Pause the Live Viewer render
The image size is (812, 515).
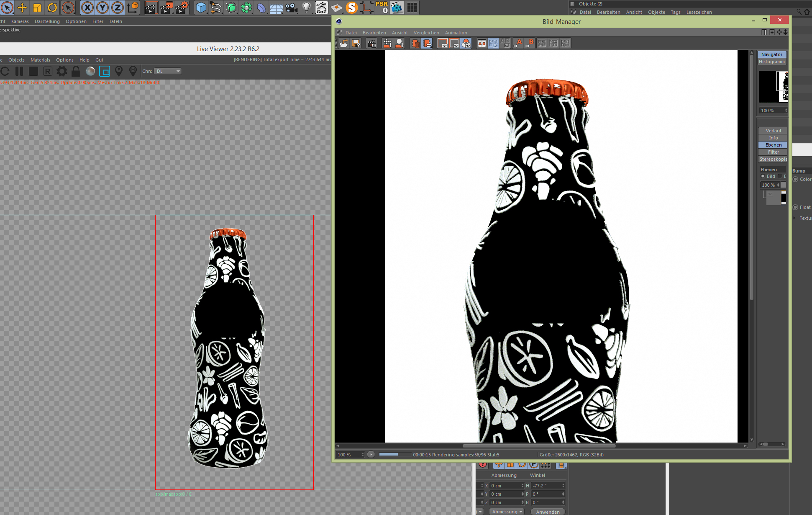[19, 71]
